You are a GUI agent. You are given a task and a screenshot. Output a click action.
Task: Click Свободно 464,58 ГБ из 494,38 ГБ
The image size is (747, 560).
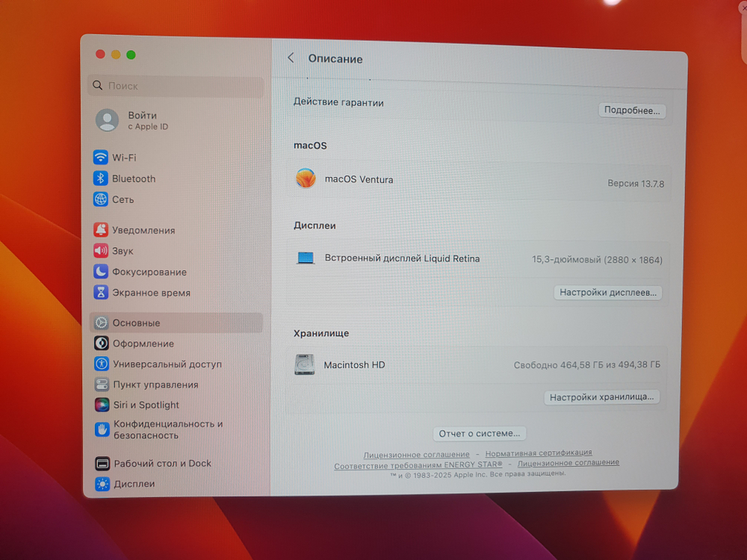pyautogui.click(x=587, y=365)
